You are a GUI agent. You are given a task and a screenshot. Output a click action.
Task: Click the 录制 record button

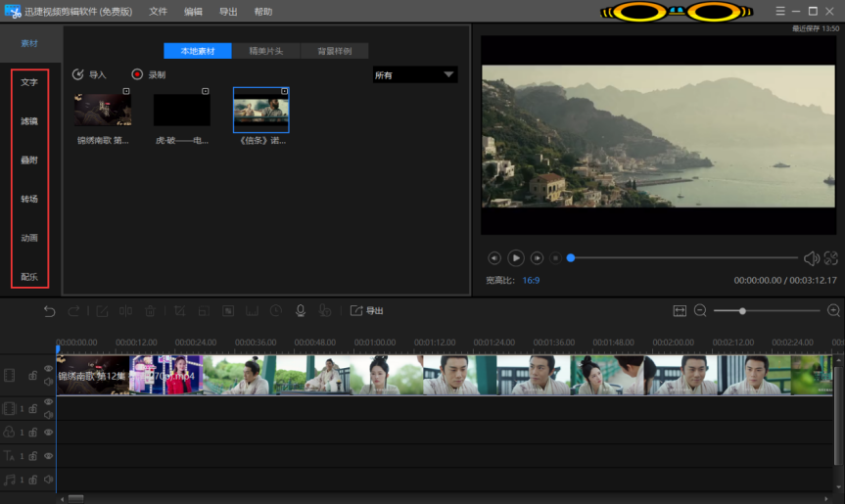click(x=149, y=74)
